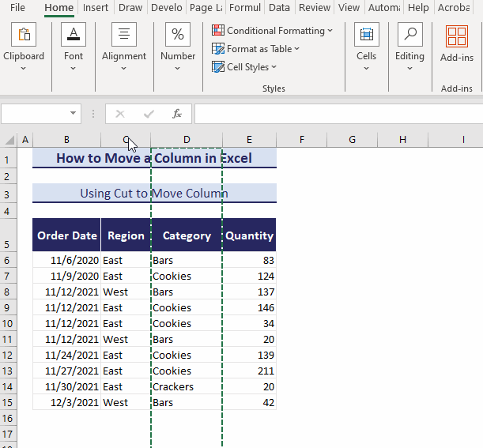Expand the Alignment group chevron

pyautogui.click(x=123, y=69)
